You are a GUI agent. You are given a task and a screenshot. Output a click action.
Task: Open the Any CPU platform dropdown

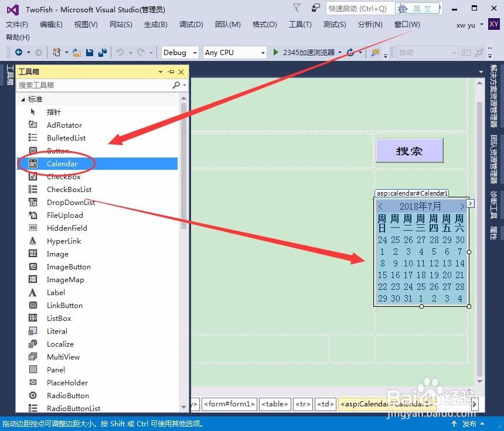(235, 52)
